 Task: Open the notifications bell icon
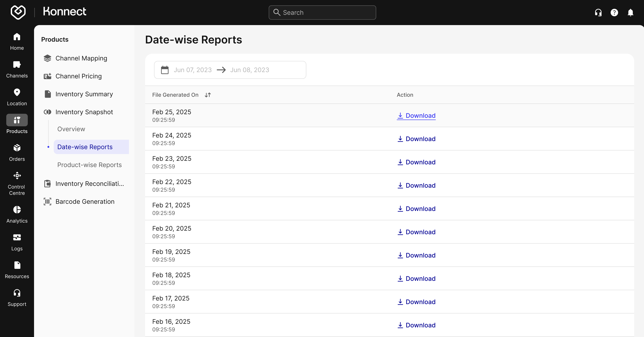point(631,13)
